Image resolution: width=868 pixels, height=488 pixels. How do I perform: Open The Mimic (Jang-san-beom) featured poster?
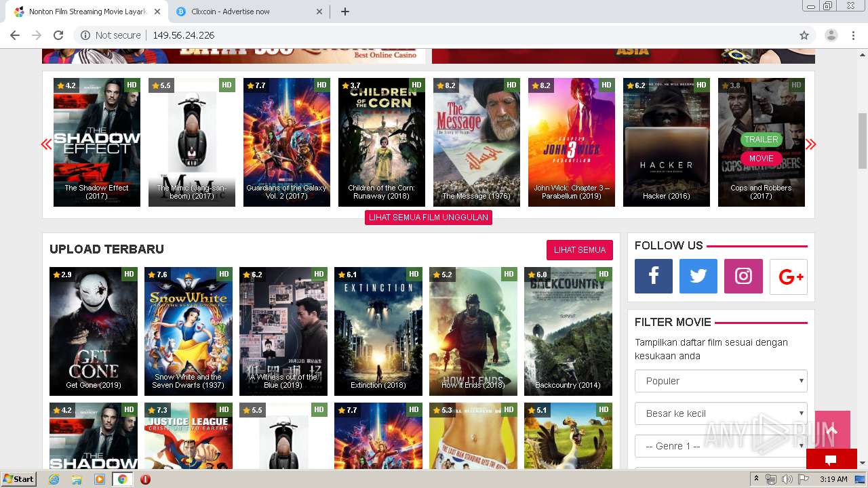(x=192, y=142)
